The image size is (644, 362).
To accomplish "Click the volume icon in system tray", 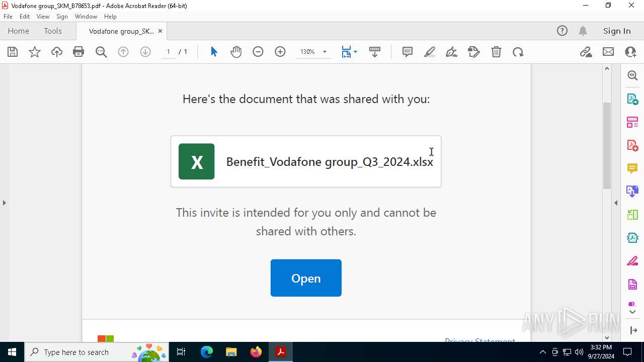I will tap(579, 352).
